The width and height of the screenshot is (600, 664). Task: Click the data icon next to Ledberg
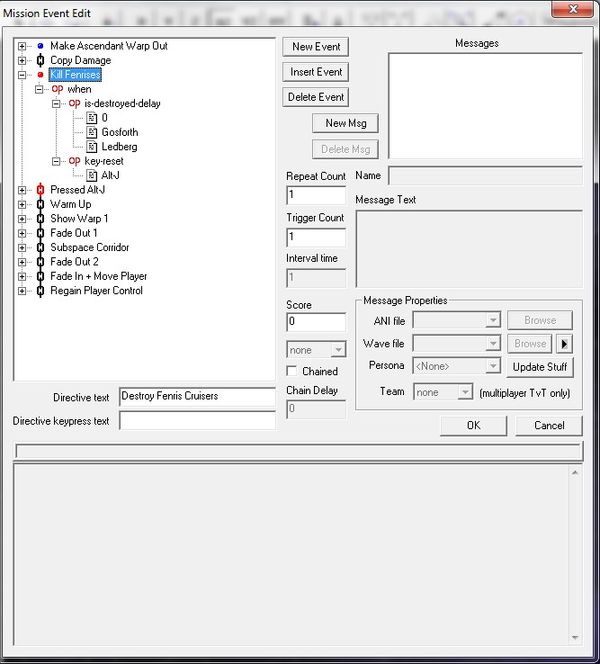91,147
